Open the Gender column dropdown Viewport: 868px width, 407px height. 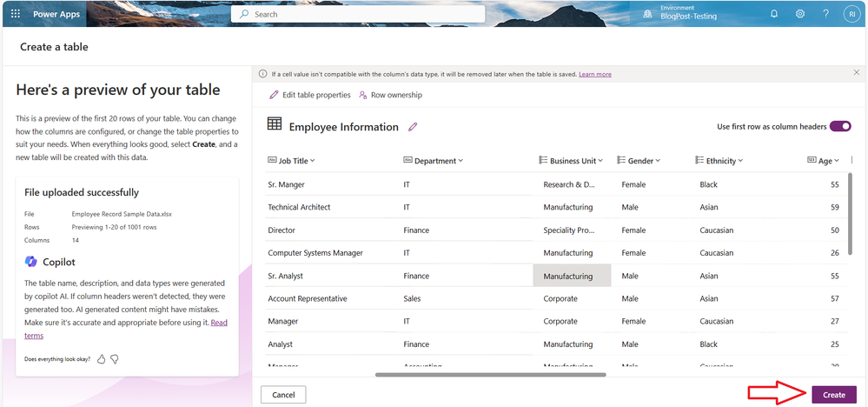click(658, 161)
